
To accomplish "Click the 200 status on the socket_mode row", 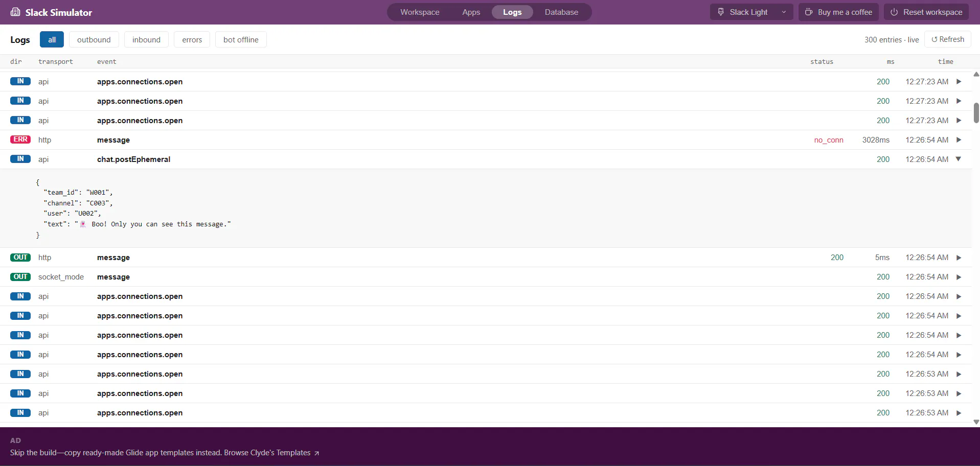I will pos(883,277).
